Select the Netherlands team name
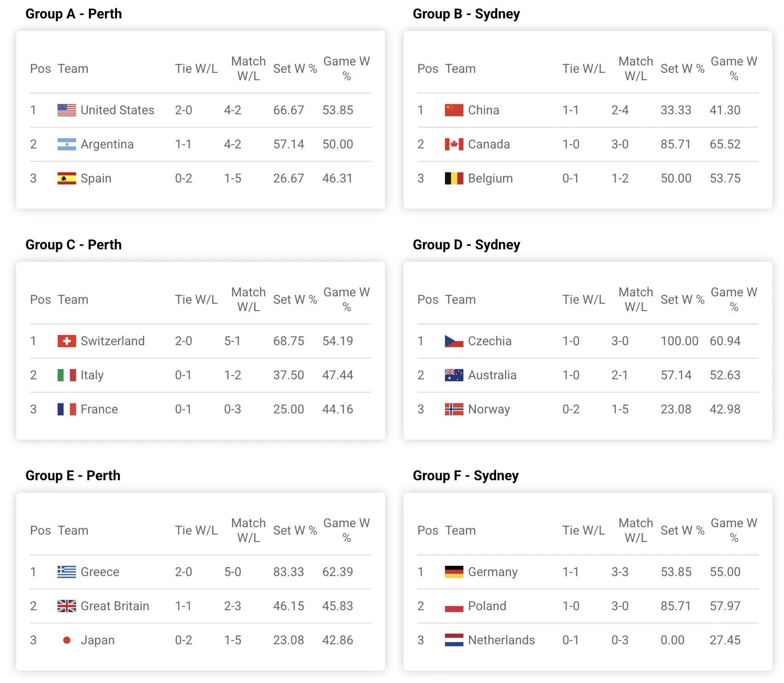Image resolution: width=784 pixels, height=683 pixels. [x=501, y=640]
